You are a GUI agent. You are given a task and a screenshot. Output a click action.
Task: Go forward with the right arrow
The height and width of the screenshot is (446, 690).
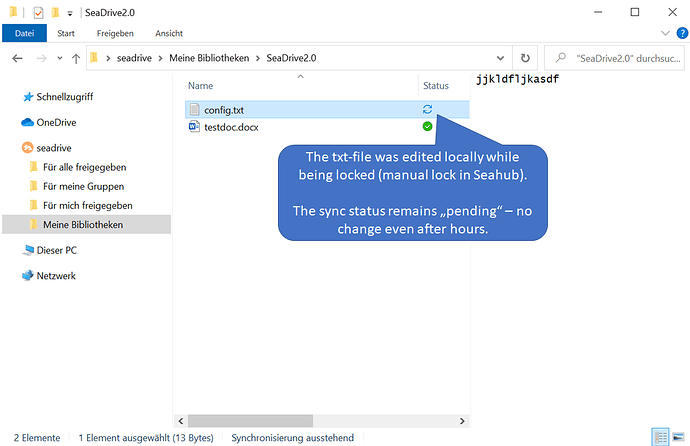tap(41, 58)
